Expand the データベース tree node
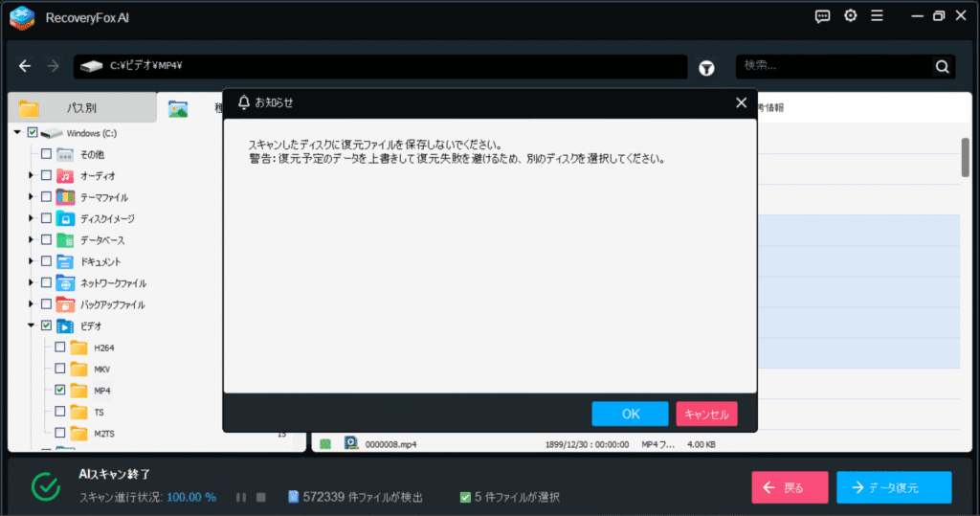 (31, 239)
